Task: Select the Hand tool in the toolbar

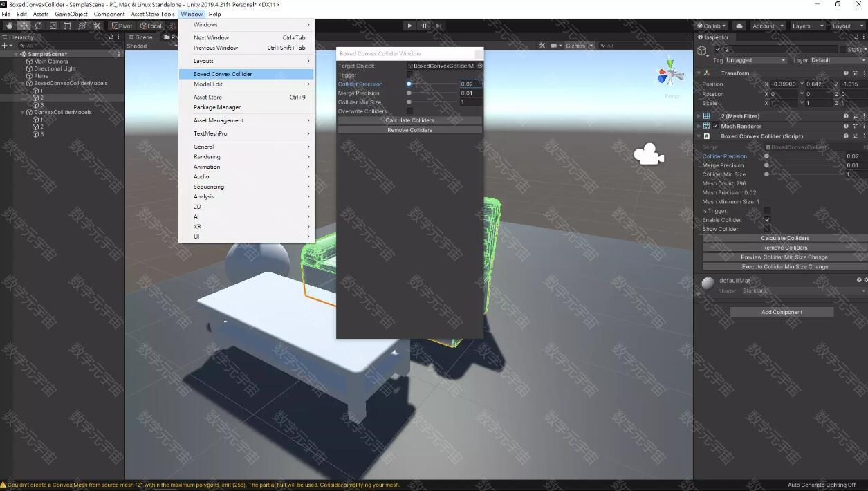Action: coord(10,26)
